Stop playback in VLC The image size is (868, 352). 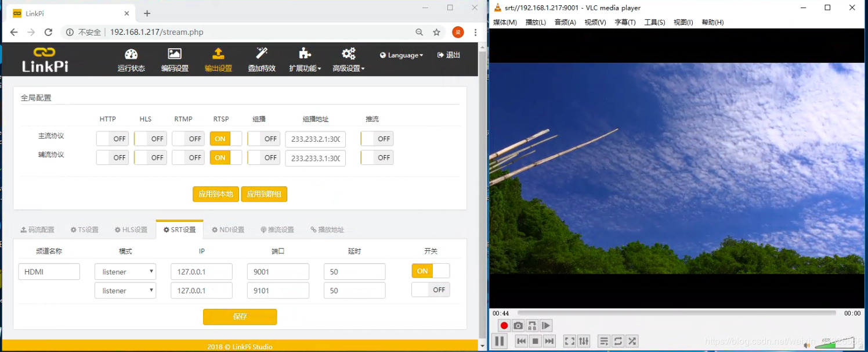tap(536, 341)
